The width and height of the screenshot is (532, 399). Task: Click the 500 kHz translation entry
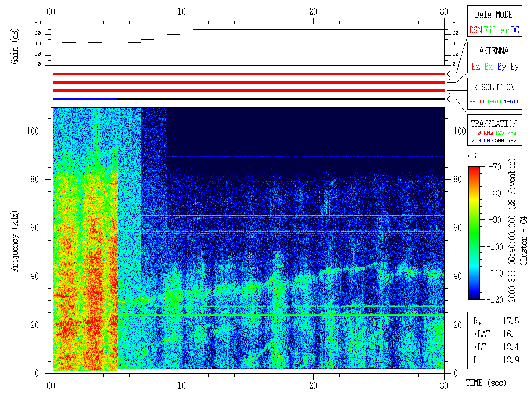[x=506, y=141]
